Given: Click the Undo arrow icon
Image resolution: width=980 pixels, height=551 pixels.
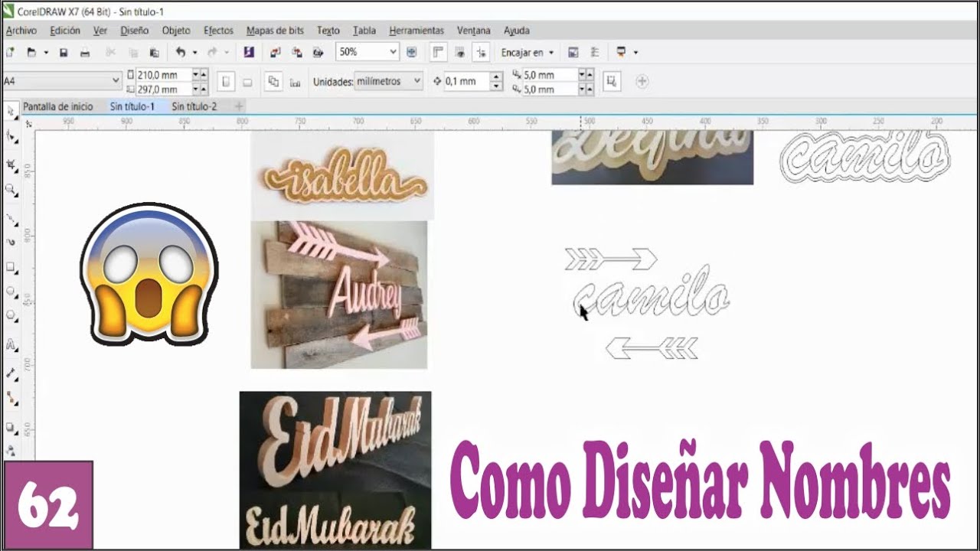Looking at the screenshot, I should (x=181, y=52).
